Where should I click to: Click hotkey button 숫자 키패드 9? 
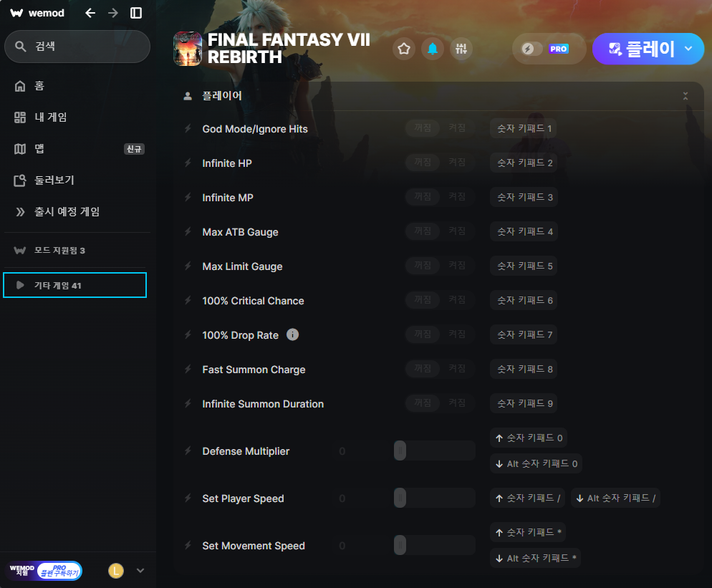coord(524,403)
